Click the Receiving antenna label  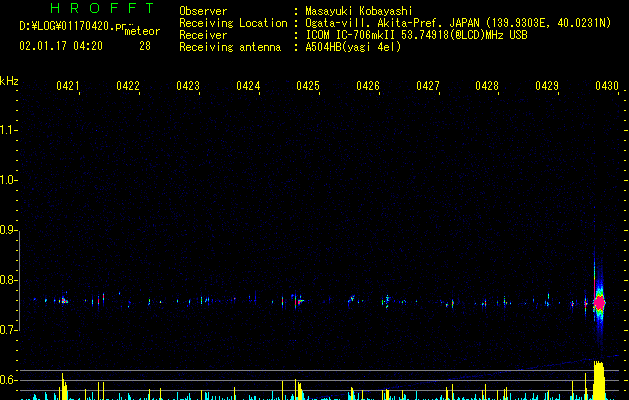230,47
